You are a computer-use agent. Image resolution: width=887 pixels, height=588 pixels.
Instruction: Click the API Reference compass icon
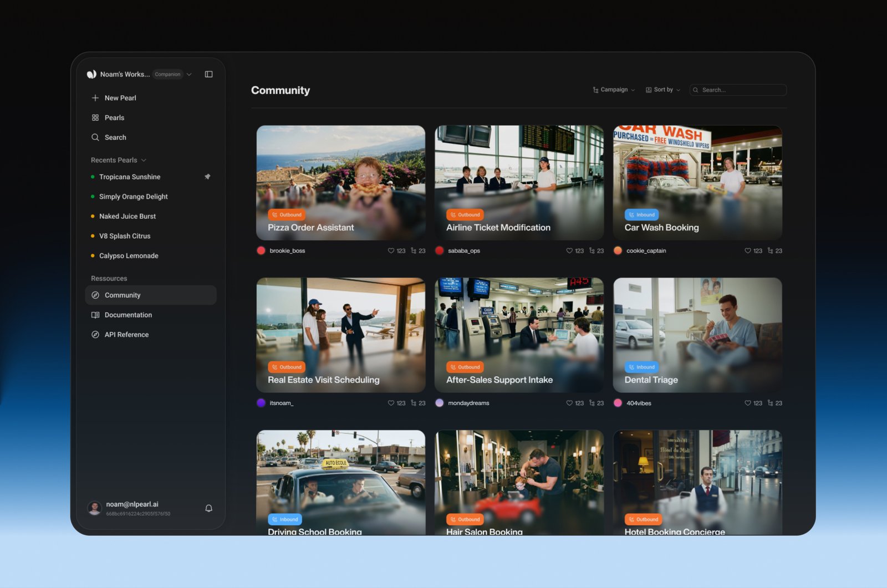tap(95, 335)
